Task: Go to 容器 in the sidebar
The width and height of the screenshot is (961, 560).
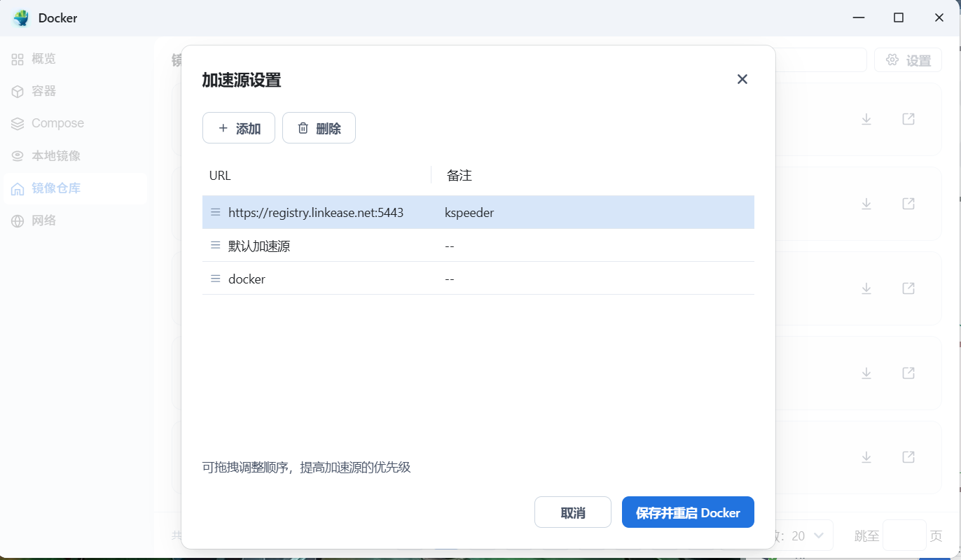Action: pos(75,91)
